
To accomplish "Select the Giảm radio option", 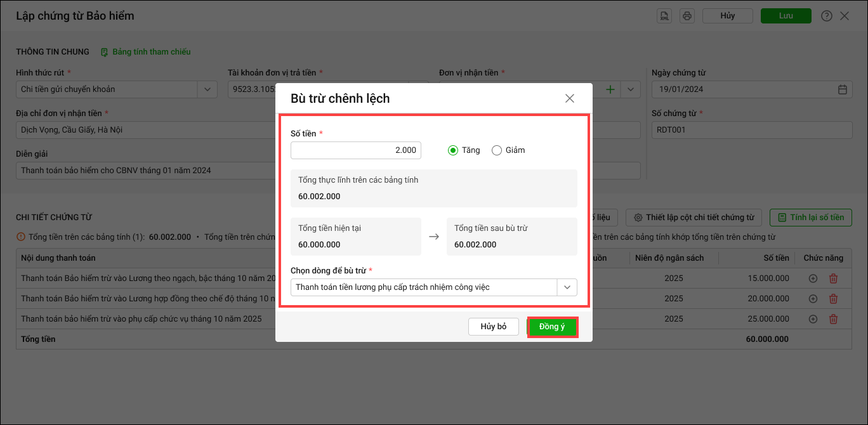I will [497, 150].
